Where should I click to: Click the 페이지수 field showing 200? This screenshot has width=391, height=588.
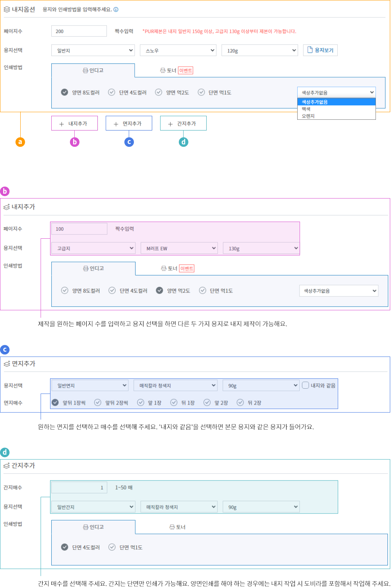(x=79, y=31)
